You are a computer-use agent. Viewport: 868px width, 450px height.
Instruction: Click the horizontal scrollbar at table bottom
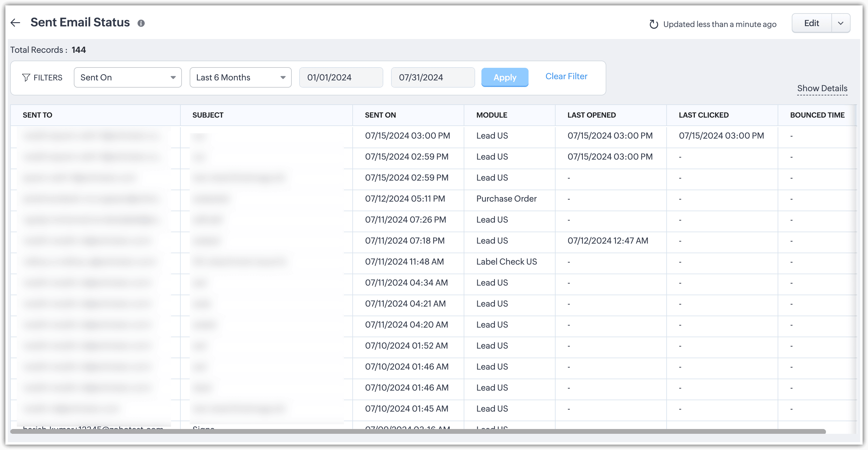coord(418,431)
